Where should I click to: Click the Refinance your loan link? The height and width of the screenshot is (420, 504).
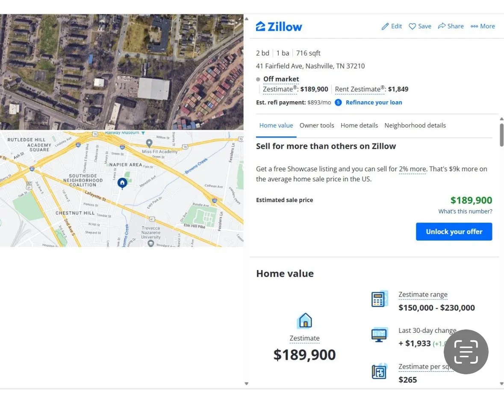pyautogui.click(x=374, y=103)
